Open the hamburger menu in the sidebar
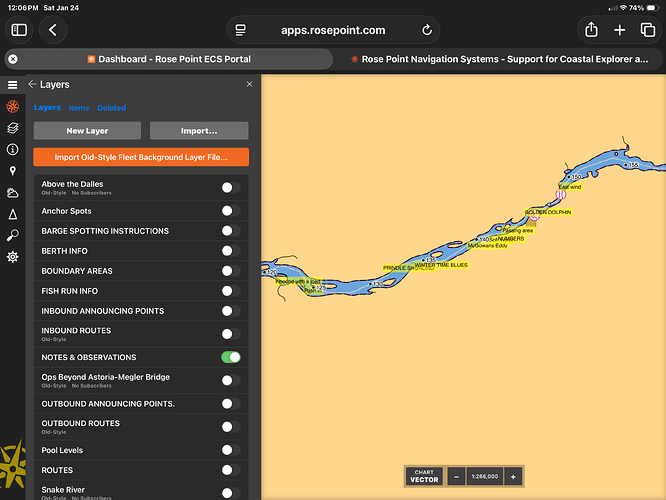Image resolution: width=666 pixels, height=500 pixels. click(x=12, y=85)
